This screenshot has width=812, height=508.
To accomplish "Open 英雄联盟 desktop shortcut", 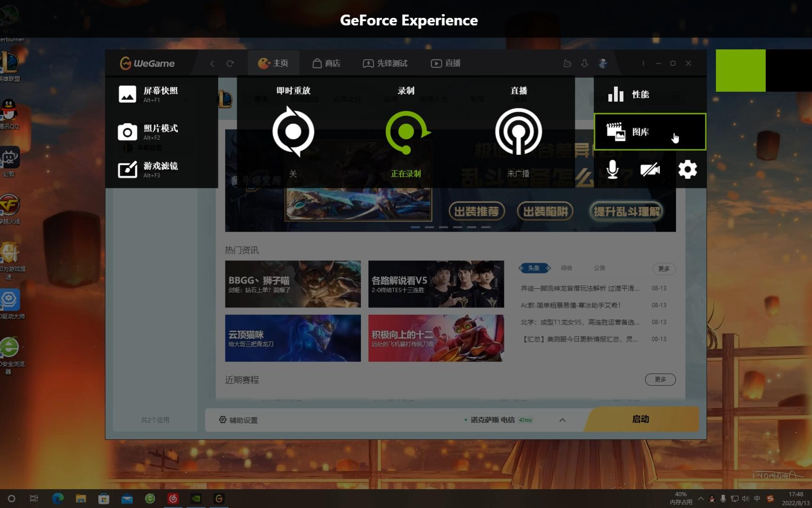I will coord(10,67).
